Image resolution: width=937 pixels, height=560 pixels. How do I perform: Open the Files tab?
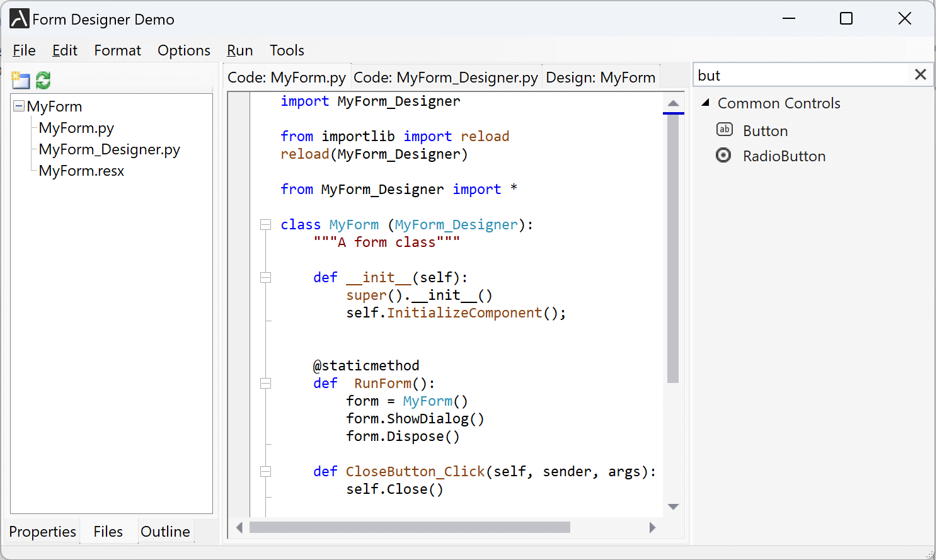[x=108, y=532]
